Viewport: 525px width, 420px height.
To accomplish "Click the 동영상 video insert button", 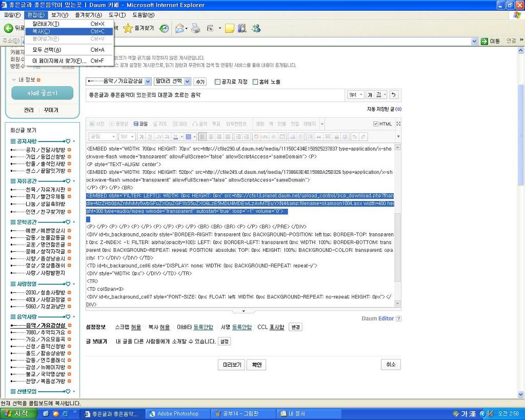I will tap(118, 124).
